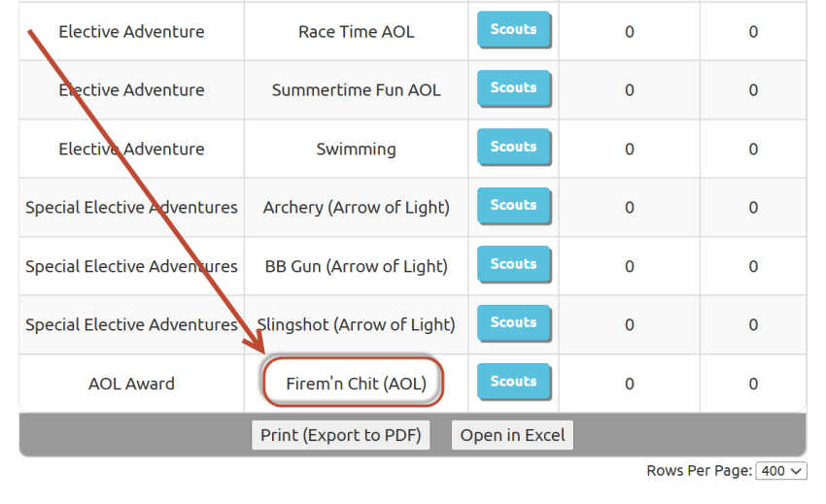Expand the Rows Per Page dropdown
The image size is (826, 504).
pos(781,471)
